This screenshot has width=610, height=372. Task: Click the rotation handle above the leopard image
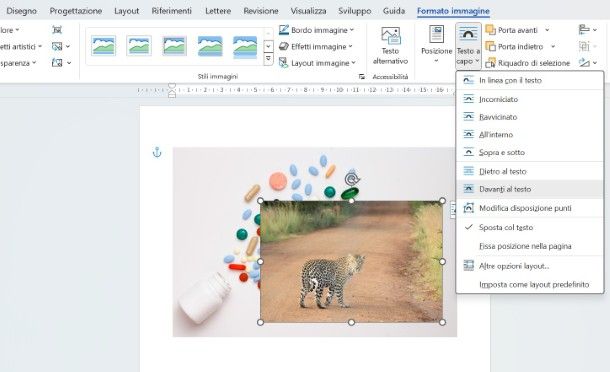(352, 179)
